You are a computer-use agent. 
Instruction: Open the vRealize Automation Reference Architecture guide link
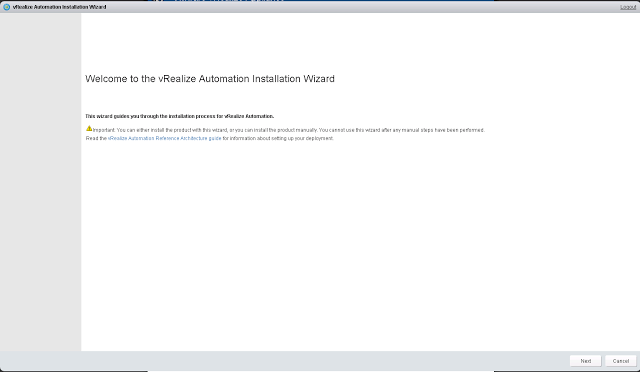click(x=164, y=138)
